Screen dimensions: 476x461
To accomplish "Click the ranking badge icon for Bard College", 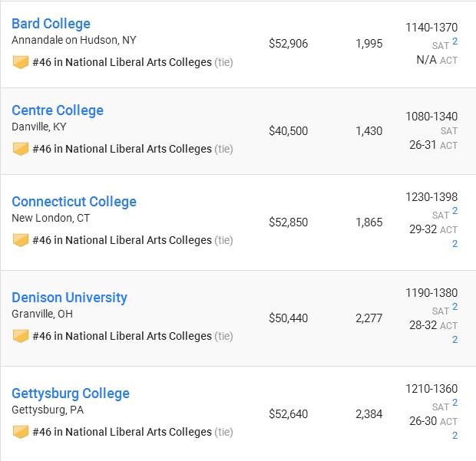I will (x=21, y=62).
